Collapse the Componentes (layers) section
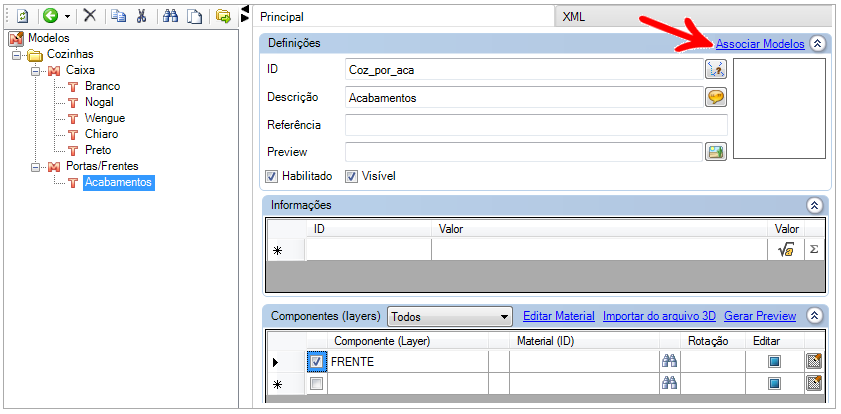Screen dimensions: 841x414 click(x=814, y=316)
